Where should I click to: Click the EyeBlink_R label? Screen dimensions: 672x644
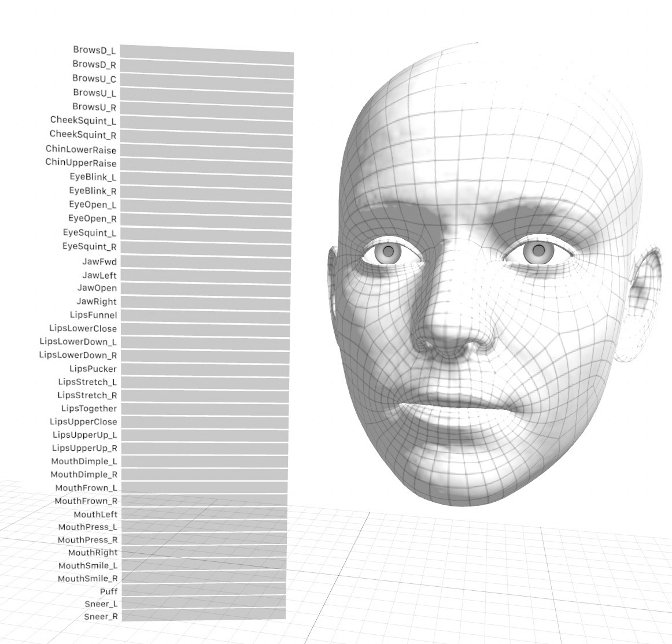[x=93, y=191]
